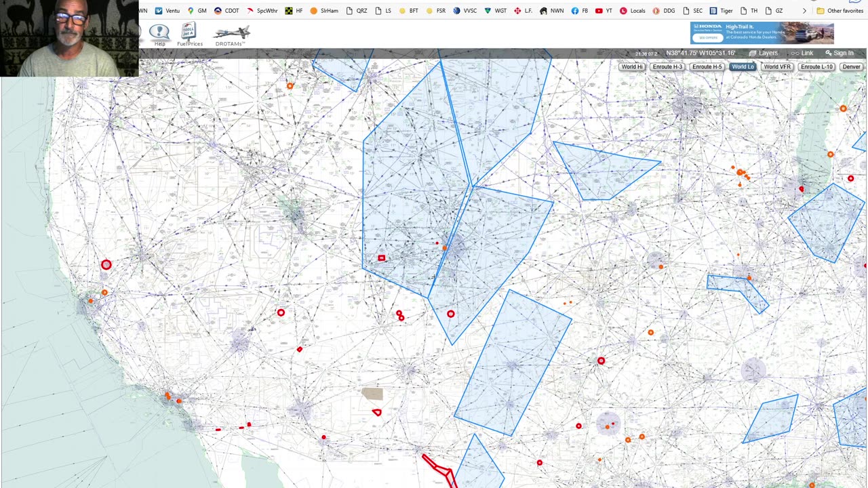Switch to the World Hi chart
The height and width of the screenshot is (488, 868).
click(x=631, y=67)
